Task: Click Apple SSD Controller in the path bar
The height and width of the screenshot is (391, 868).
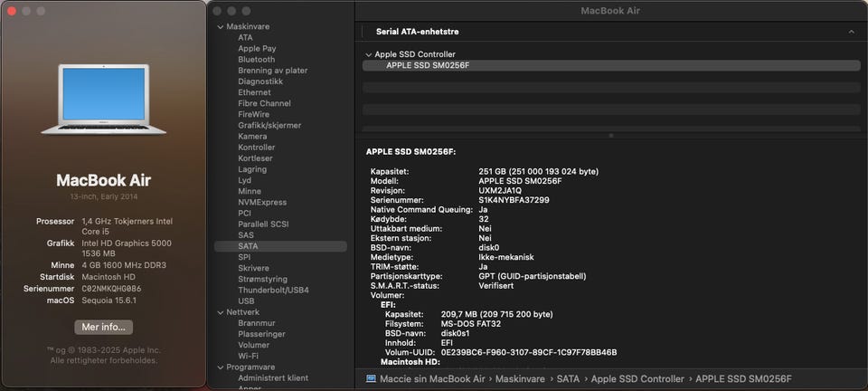Action: [x=637, y=378]
